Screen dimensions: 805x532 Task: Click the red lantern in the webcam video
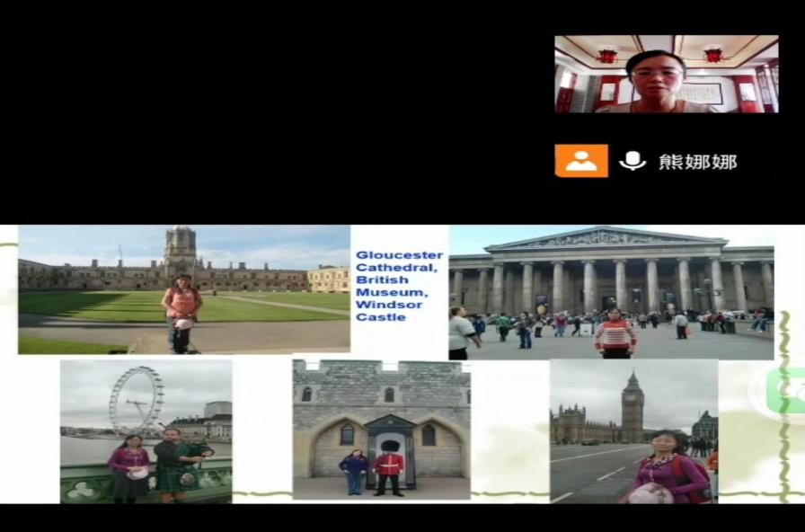click(608, 55)
